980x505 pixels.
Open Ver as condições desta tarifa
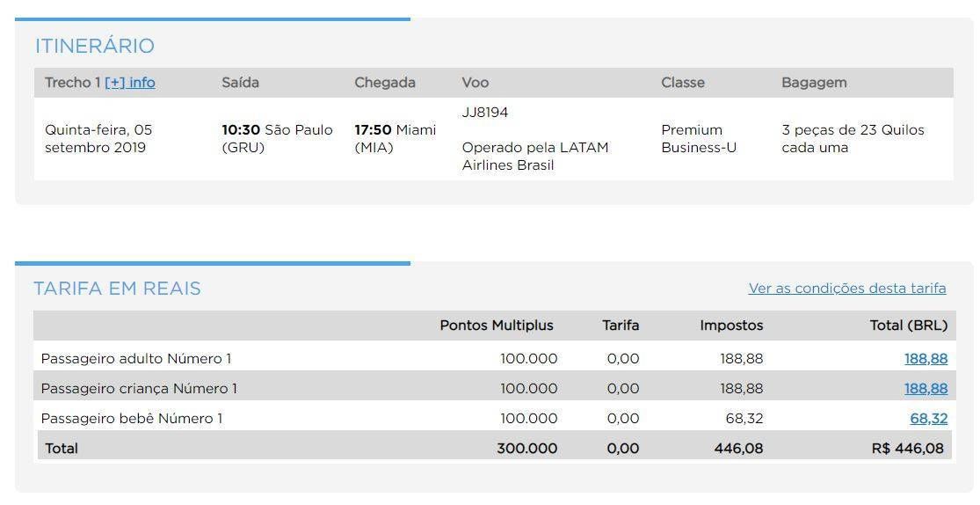[x=847, y=289]
